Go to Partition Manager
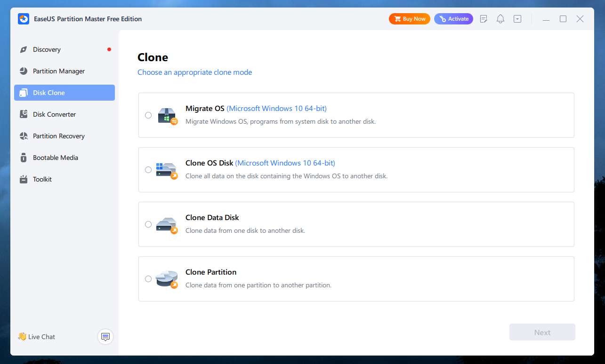 click(65, 71)
